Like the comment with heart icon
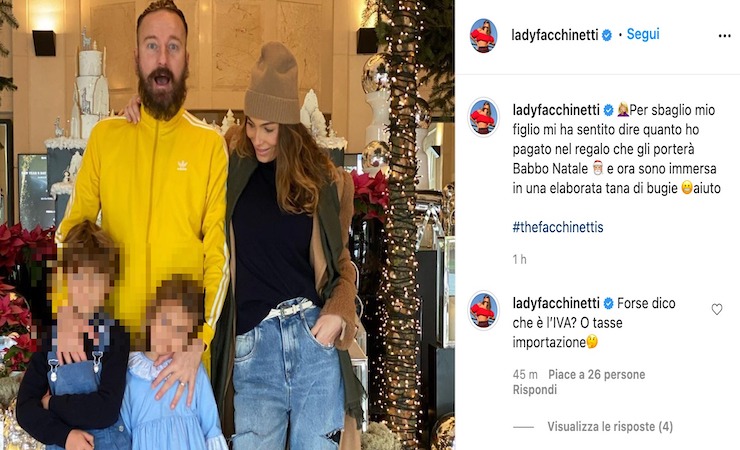Screen dimensions: 740x450 pos(716,309)
